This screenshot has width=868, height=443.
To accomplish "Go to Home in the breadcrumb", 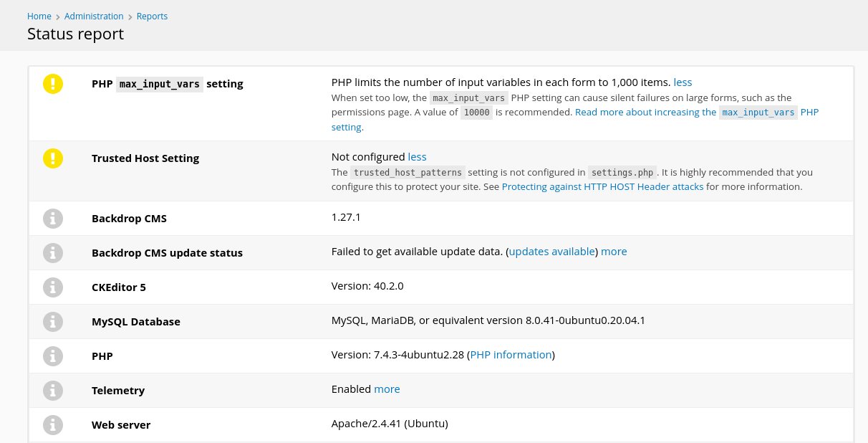I will [x=39, y=16].
